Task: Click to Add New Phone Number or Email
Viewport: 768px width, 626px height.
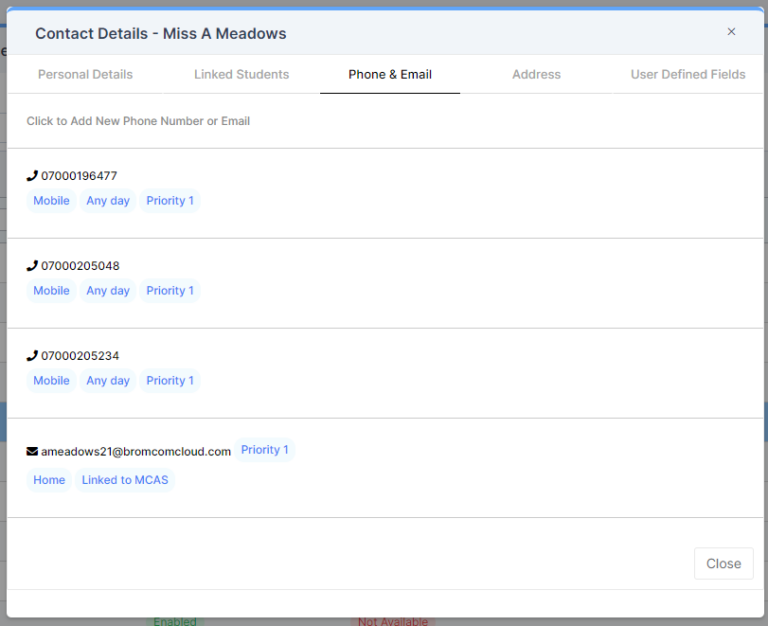Action: point(138,121)
